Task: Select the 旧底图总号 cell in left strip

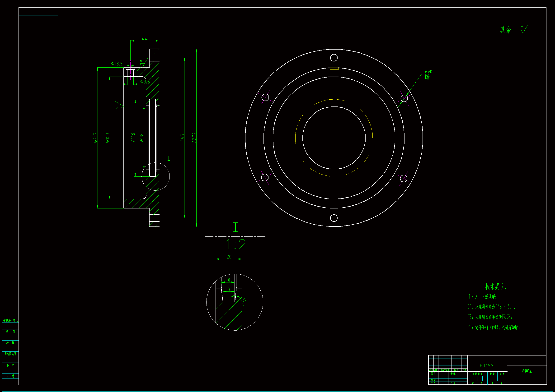Action: (x=10, y=354)
